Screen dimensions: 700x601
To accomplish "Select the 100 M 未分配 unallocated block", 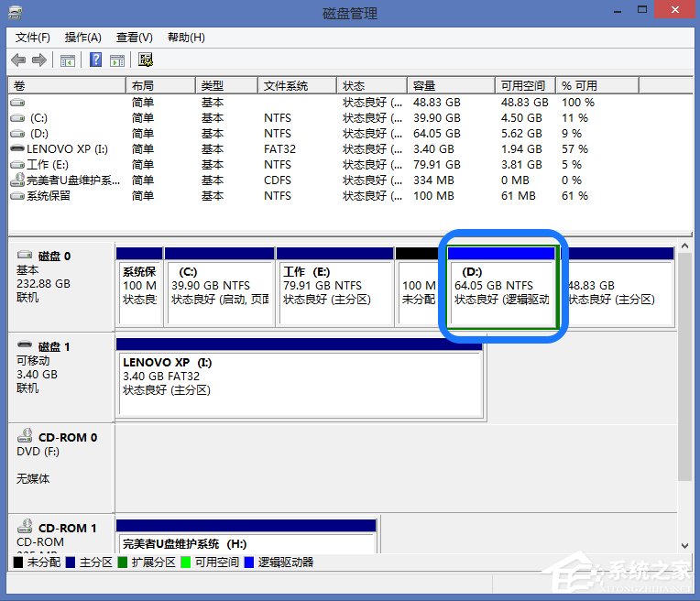I will [x=418, y=287].
